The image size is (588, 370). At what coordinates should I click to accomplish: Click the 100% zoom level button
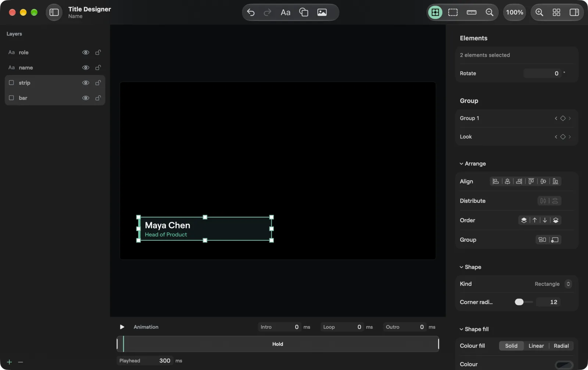click(514, 13)
